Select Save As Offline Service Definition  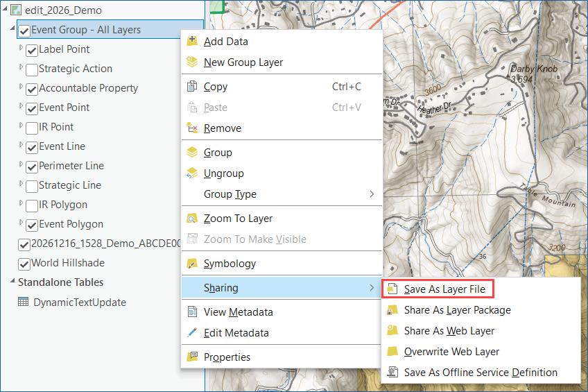481,372
